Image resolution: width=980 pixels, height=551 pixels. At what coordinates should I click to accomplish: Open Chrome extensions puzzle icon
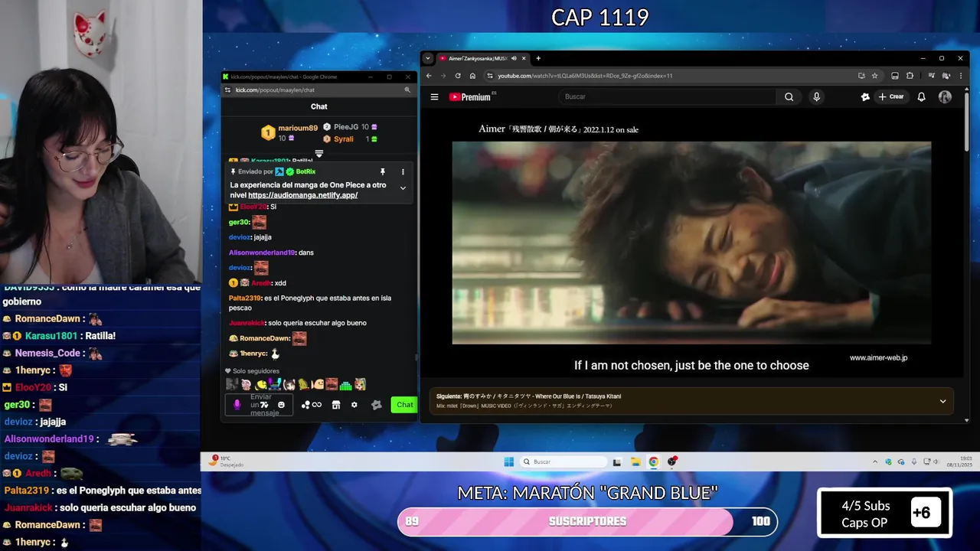point(910,76)
